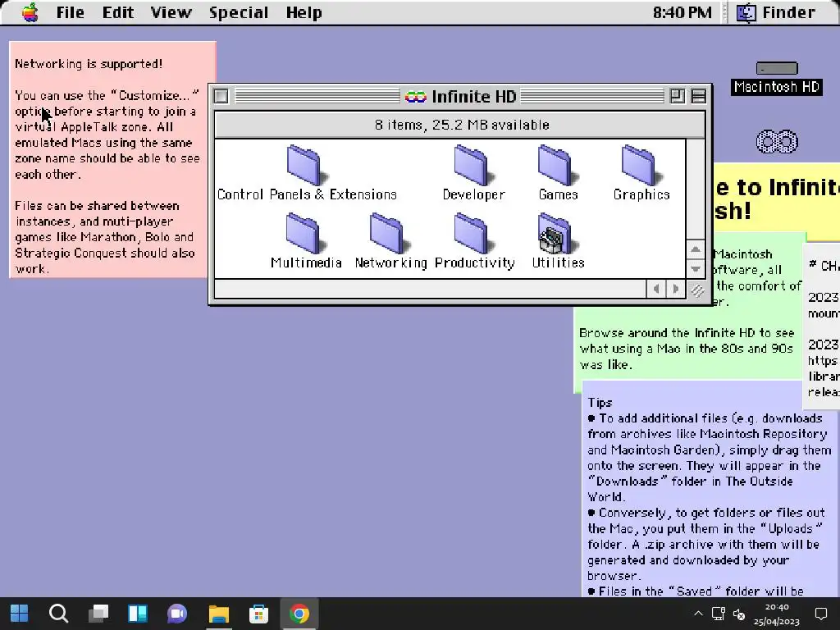Select the Developer folder icon

pyautogui.click(x=473, y=166)
